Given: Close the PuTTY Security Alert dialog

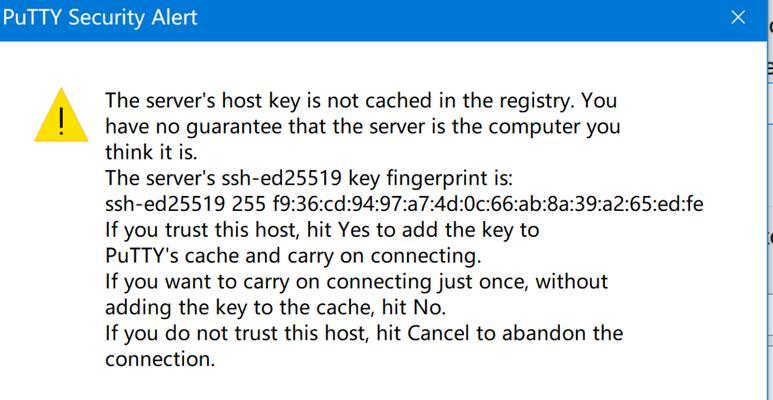Looking at the screenshot, I should click(x=738, y=18).
